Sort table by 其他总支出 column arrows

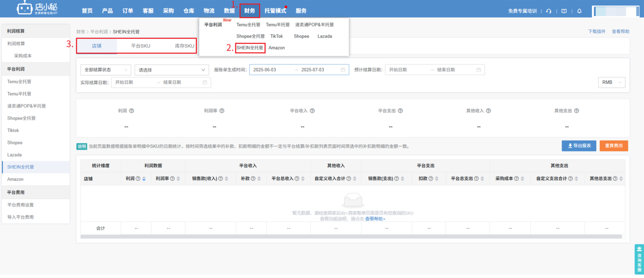point(621,179)
